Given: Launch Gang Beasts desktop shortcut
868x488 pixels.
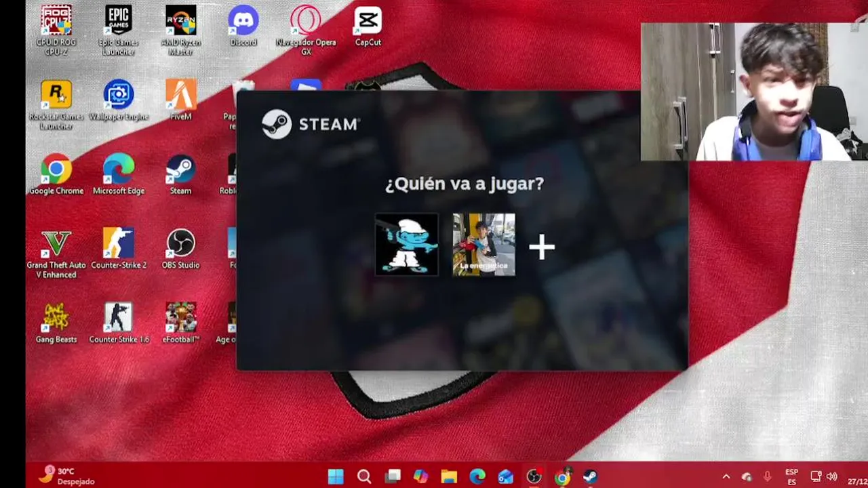Looking at the screenshot, I should 56,323.
